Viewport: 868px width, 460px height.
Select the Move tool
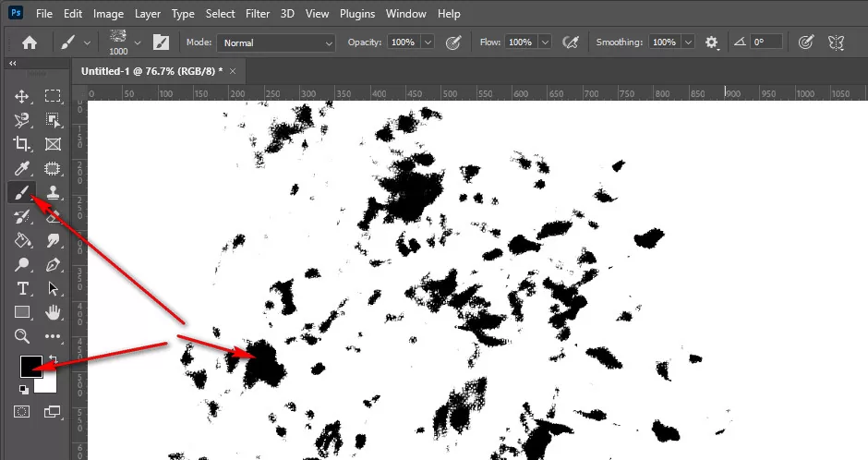pos(21,96)
